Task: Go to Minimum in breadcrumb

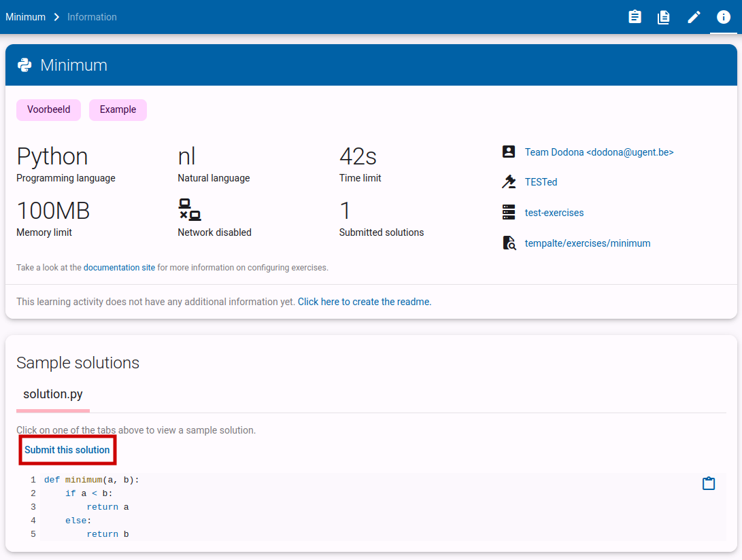Action: coord(26,17)
